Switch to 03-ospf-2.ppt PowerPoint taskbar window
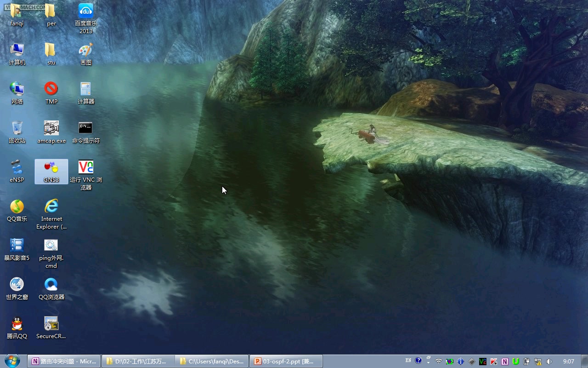588x368 pixels. pos(286,361)
